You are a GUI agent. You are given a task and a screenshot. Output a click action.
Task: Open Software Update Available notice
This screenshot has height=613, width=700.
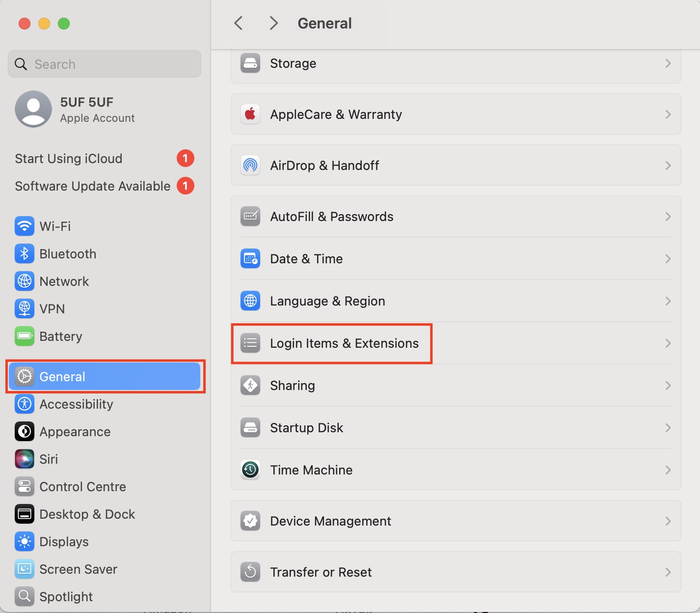(93, 186)
